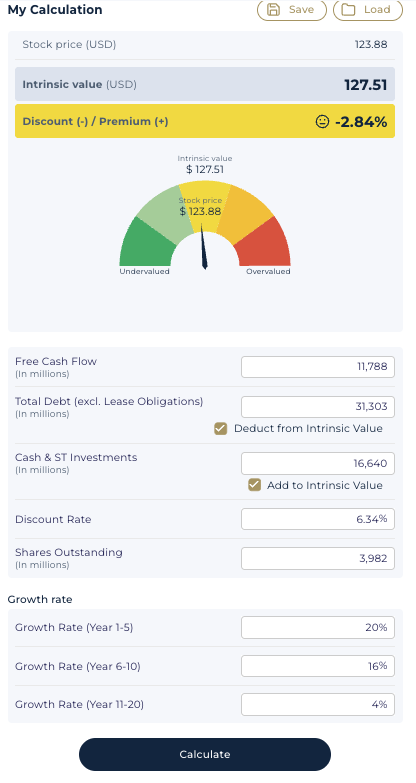Edit Growth Rate Year 11-20 field

[x=318, y=704]
